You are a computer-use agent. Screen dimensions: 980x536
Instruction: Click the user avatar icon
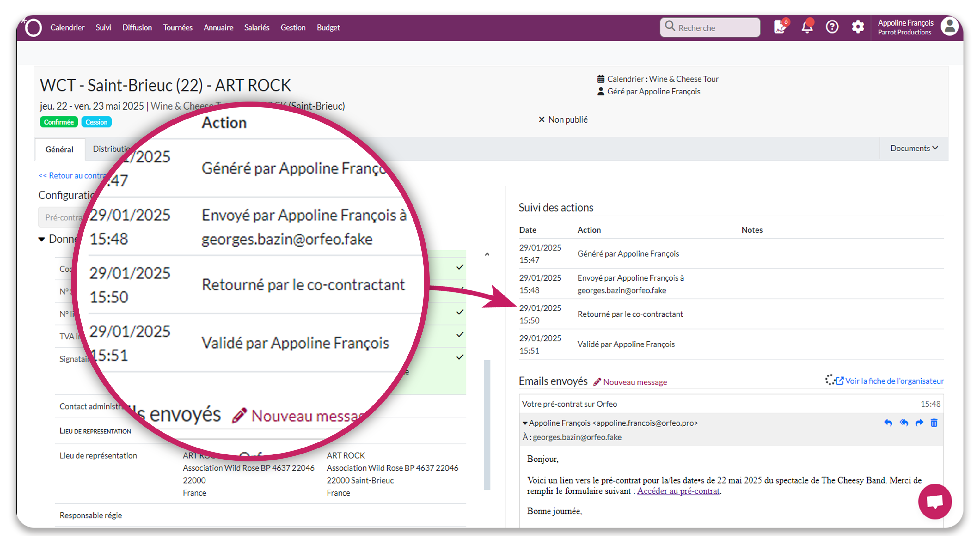pos(950,27)
